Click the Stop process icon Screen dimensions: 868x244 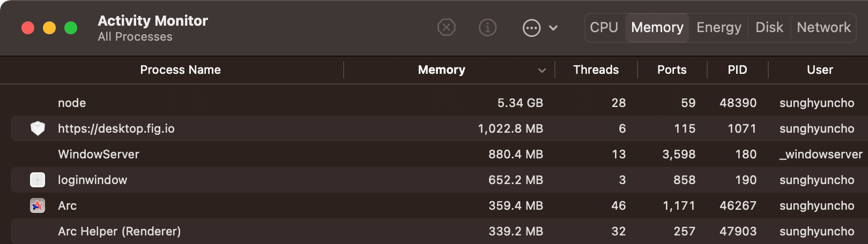click(x=446, y=27)
